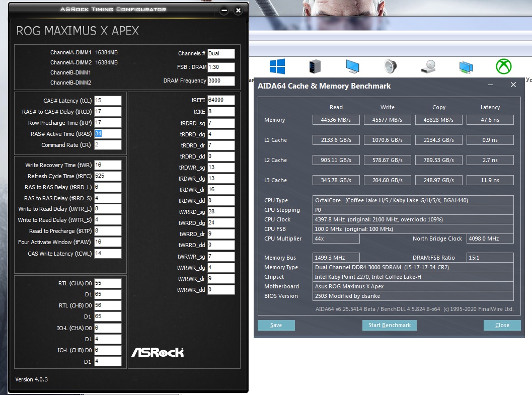532x395 pixels.
Task: Click the Save button in AIDA64
Action: [x=276, y=325]
